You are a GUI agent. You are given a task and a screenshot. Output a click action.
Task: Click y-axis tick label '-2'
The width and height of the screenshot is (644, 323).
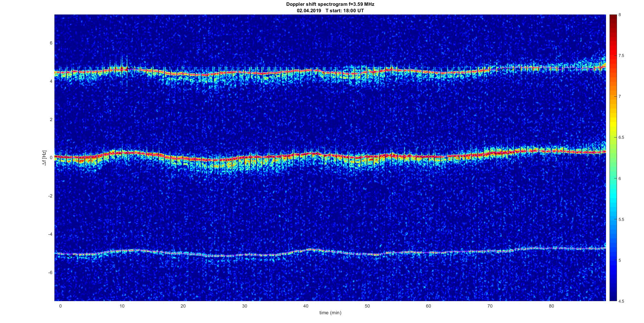(x=51, y=196)
